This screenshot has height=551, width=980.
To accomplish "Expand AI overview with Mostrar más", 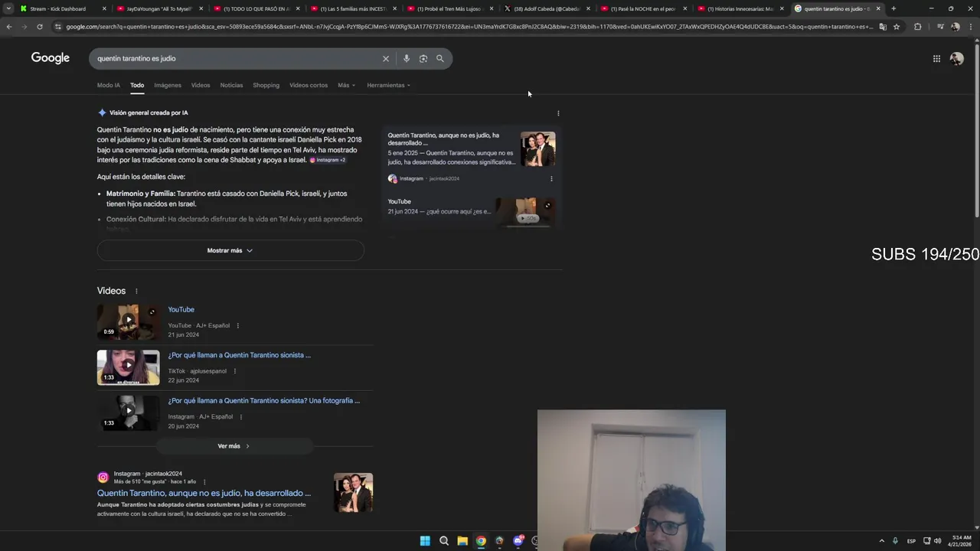I will tap(230, 250).
